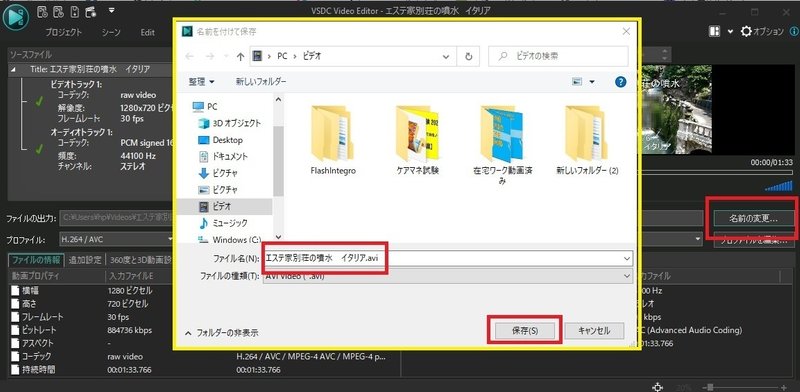Click ビデオ in the address path
This screenshot has height=392, width=800.
pyautogui.click(x=313, y=56)
